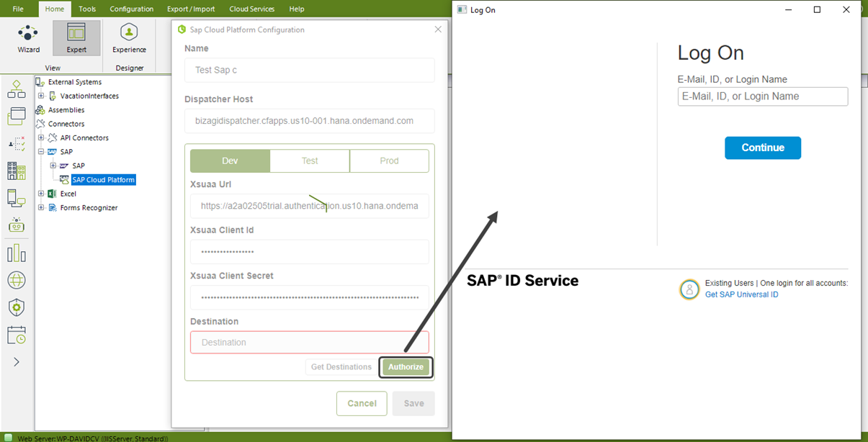Viewport: 868px width, 442px height.
Task: Focus the Destination input field
Action: [310, 342]
